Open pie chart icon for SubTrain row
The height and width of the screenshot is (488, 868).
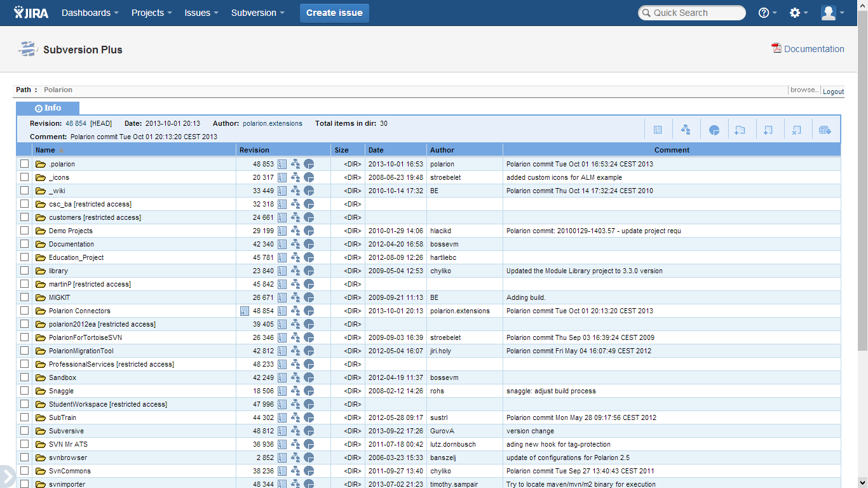(309, 417)
